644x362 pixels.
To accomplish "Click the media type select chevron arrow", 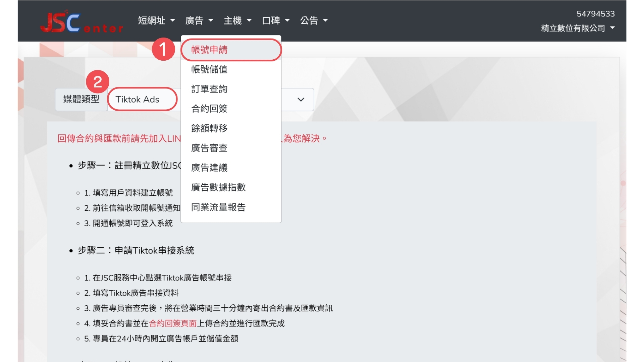I will [301, 100].
